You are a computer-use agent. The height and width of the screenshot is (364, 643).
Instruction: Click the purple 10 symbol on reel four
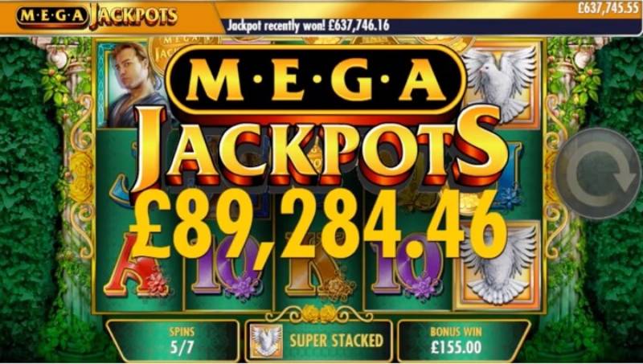tap(406, 267)
